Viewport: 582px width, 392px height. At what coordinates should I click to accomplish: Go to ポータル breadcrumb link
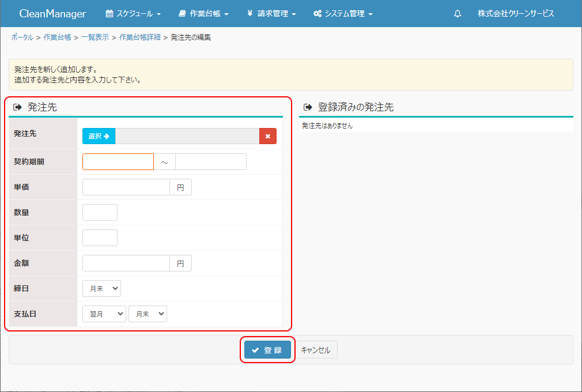(22, 37)
